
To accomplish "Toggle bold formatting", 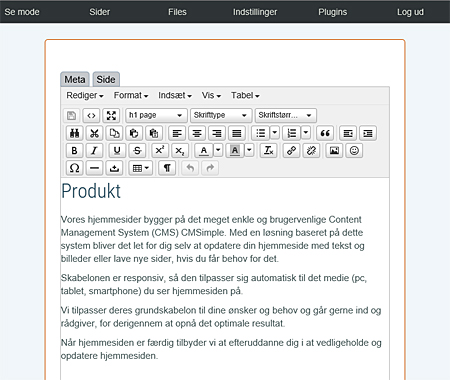I will tap(74, 150).
